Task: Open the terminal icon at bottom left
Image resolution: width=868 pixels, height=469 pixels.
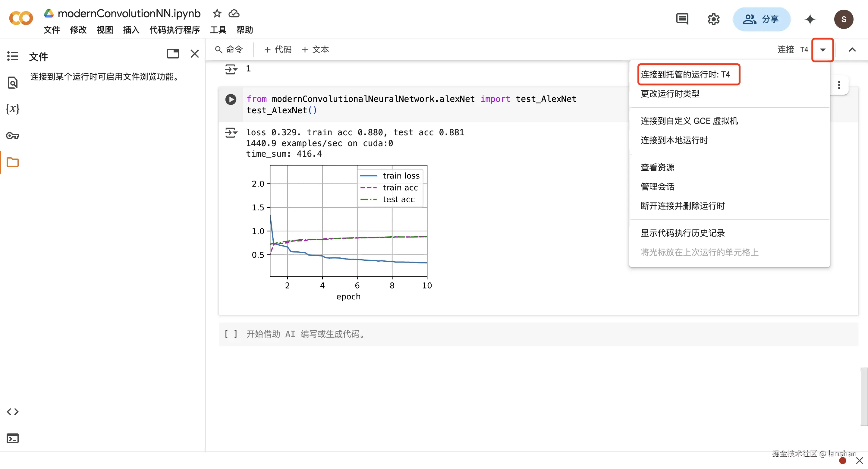Action: (13, 438)
